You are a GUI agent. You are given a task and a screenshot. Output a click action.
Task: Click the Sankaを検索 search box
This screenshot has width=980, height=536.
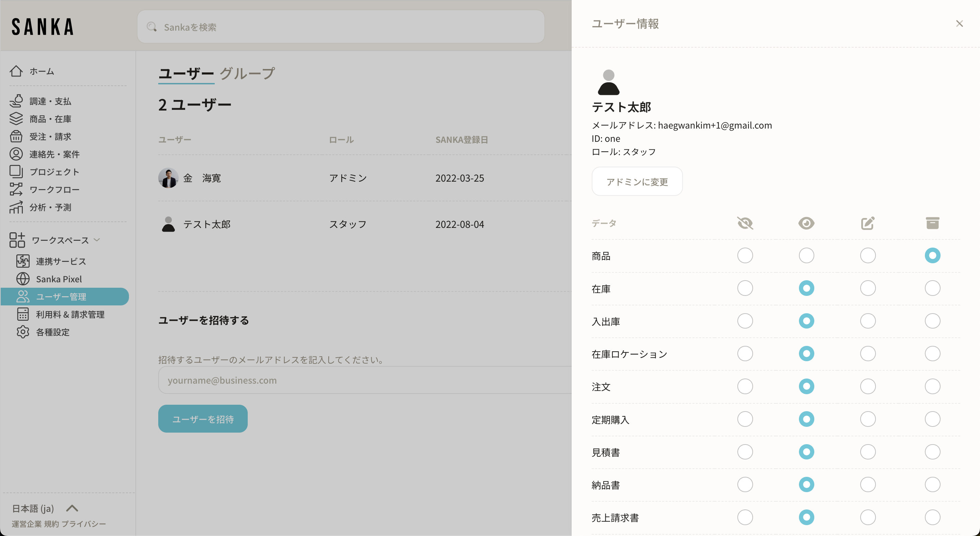(341, 27)
